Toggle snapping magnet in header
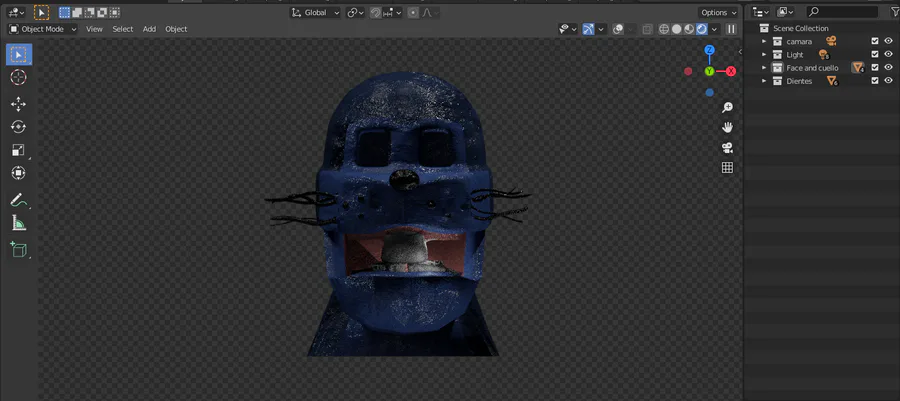900x401 pixels. coord(375,13)
